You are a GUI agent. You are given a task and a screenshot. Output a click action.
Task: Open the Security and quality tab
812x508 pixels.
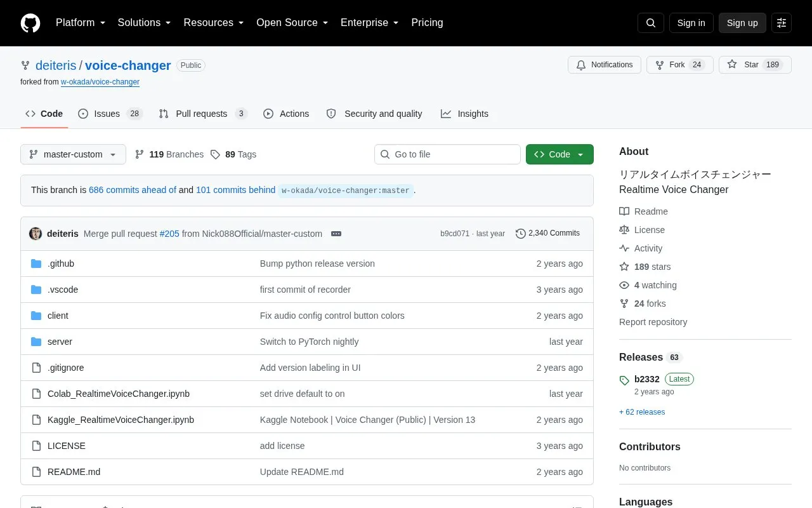tap(374, 114)
